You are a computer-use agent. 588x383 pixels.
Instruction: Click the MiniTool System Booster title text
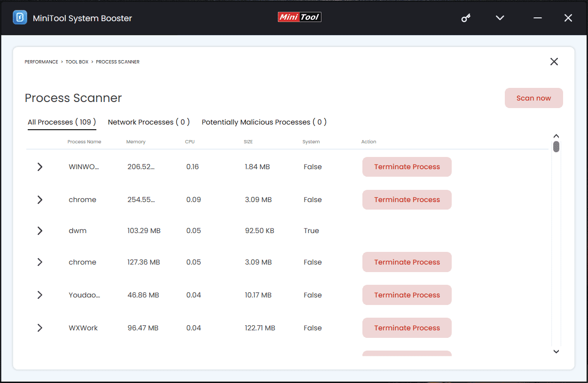[82, 18]
